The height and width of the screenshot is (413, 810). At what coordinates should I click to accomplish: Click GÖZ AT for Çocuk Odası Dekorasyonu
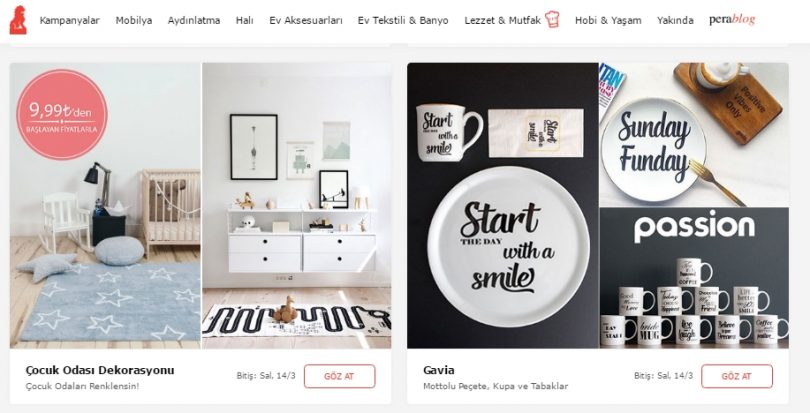point(339,376)
